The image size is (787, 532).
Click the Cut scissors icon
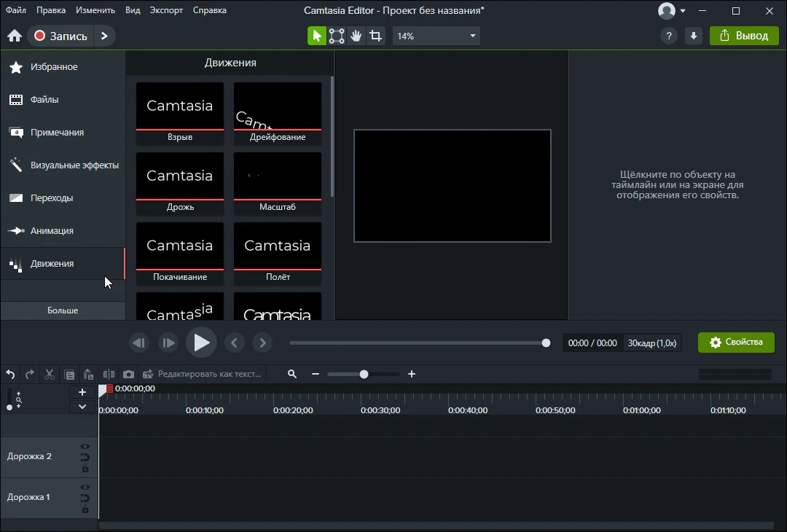pos(50,374)
